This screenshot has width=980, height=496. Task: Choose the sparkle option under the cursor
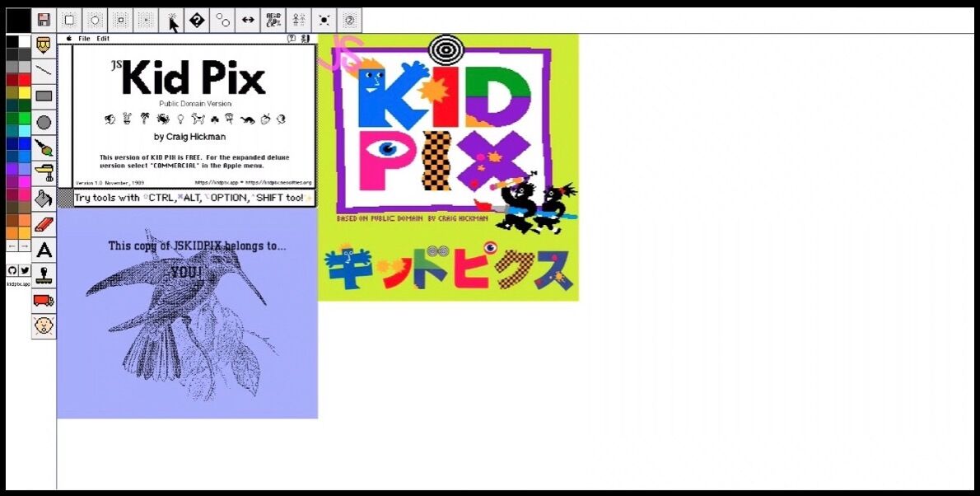coord(171,20)
